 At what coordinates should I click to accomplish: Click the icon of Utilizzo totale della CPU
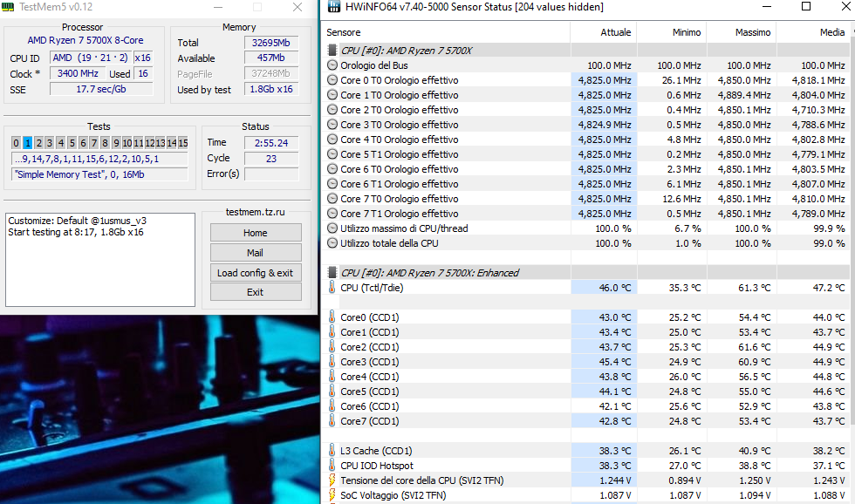[332, 243]
